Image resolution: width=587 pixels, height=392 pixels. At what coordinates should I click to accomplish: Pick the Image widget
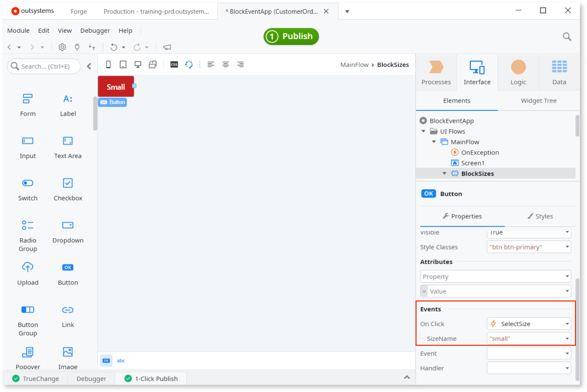click(x=68, y=358)
